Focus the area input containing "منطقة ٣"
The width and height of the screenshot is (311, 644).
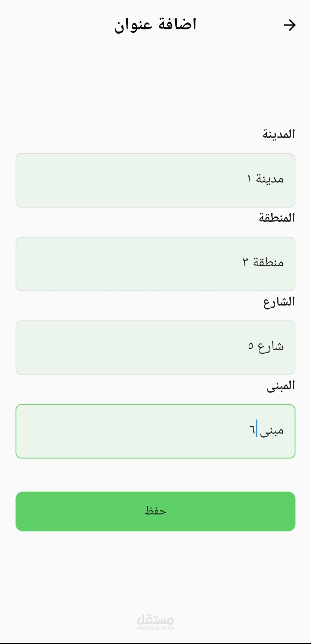pyautogui.click(x=155, y=264)
